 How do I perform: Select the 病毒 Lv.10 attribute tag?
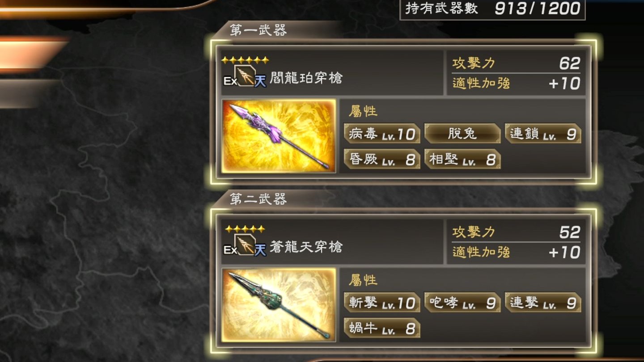point(382,134)
